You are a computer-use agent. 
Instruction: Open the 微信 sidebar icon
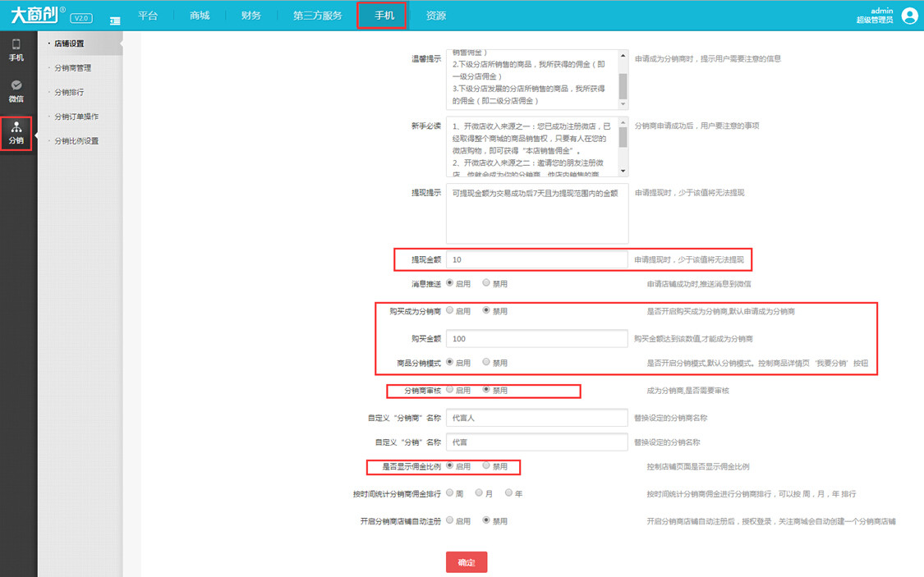(16, 91)
